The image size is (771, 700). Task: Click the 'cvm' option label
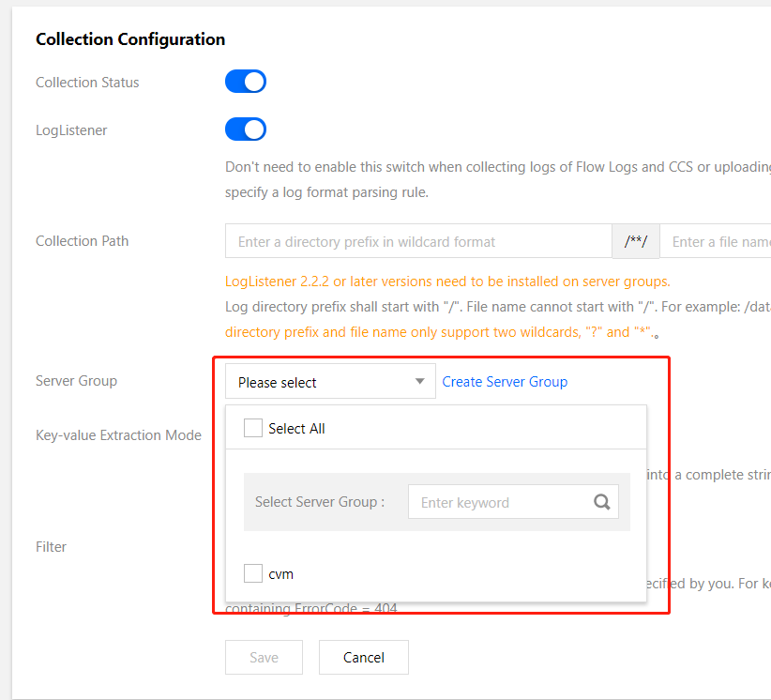(x=280, y=573)
